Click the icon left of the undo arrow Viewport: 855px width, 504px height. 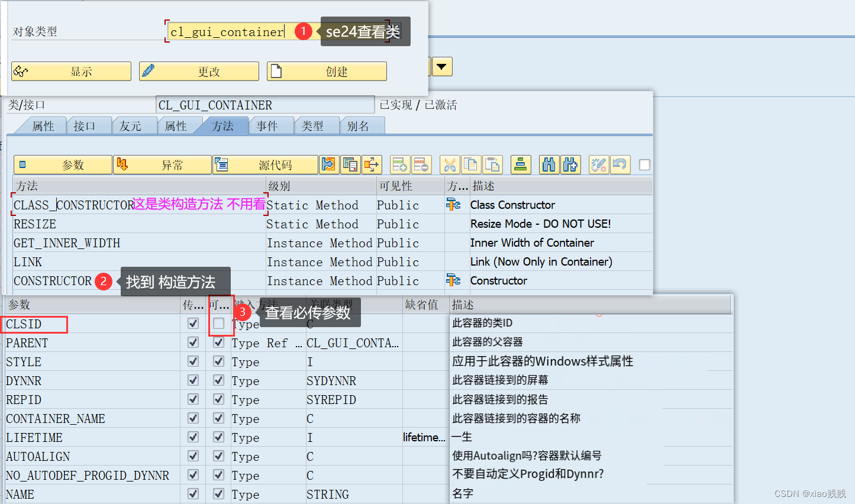tap(599, 164)
